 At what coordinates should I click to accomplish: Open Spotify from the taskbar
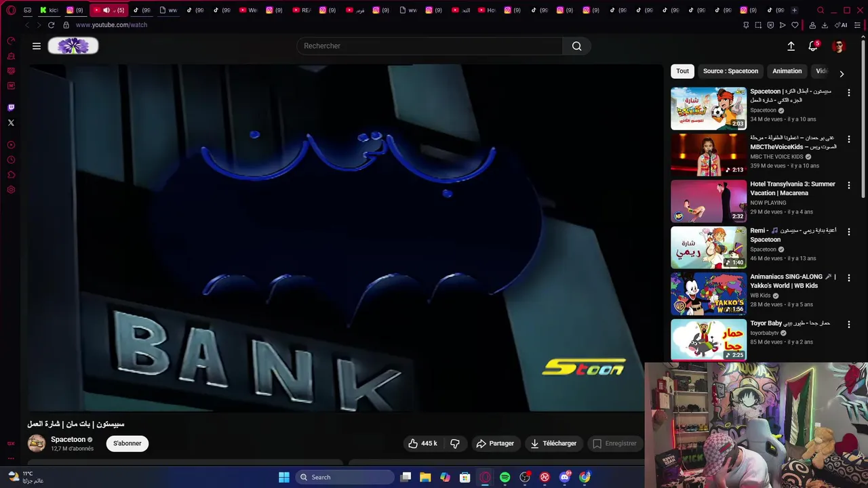coord(505,477)
